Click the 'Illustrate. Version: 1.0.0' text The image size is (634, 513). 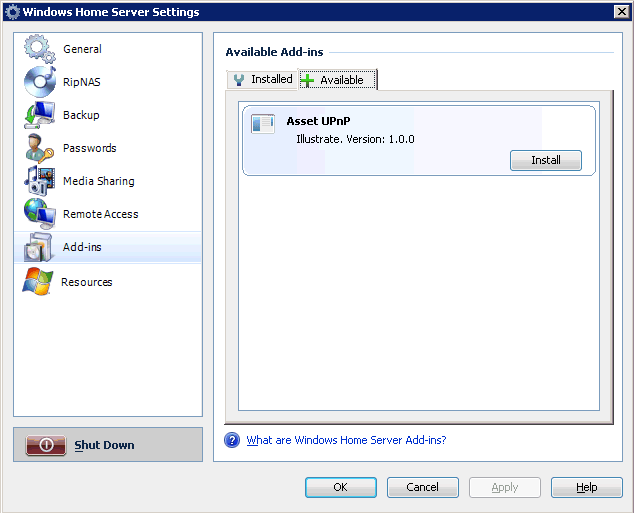click(355, 139)
